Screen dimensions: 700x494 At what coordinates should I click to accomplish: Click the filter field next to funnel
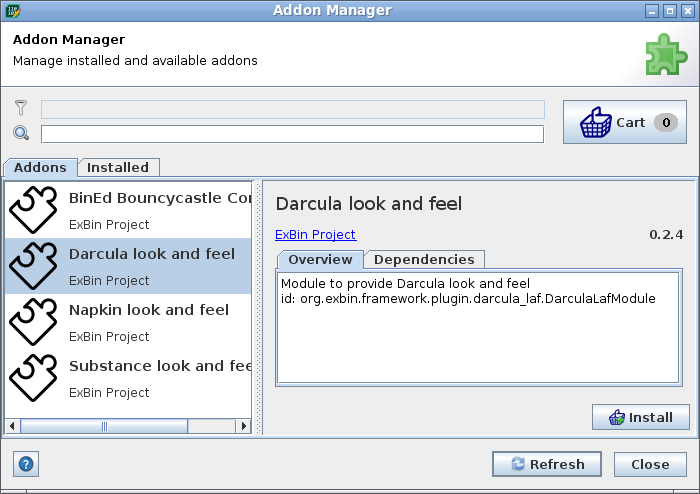click(293, 109)
